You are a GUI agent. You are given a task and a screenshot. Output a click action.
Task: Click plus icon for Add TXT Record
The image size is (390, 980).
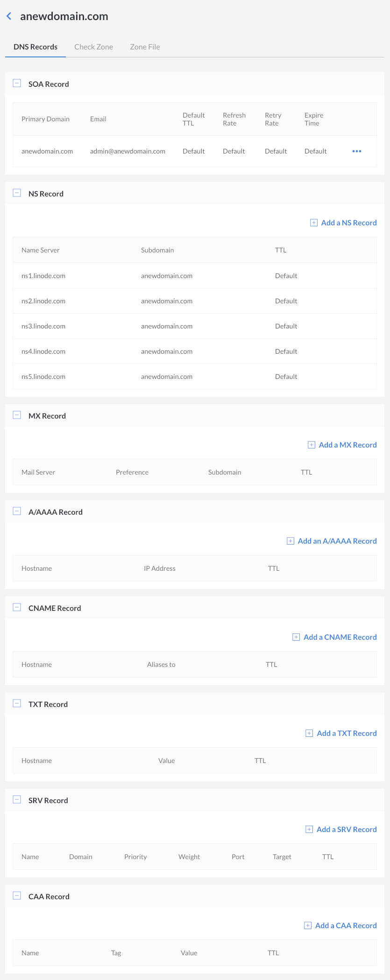coord(309,734)
